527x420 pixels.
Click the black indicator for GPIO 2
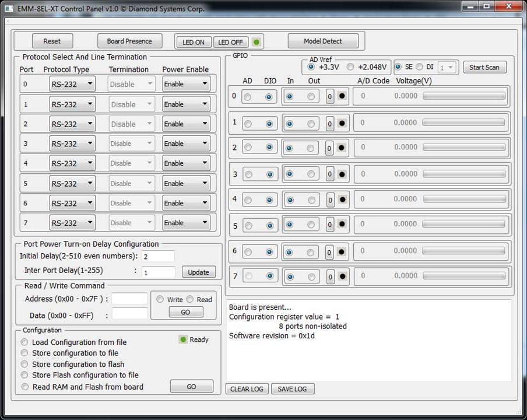coord(342,148)
